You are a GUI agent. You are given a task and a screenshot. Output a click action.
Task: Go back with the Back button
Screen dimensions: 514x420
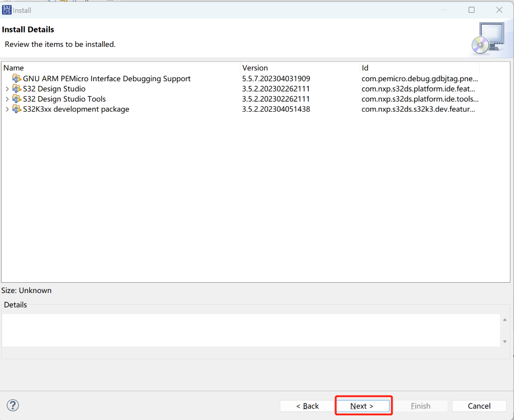[x=307, y=406]
